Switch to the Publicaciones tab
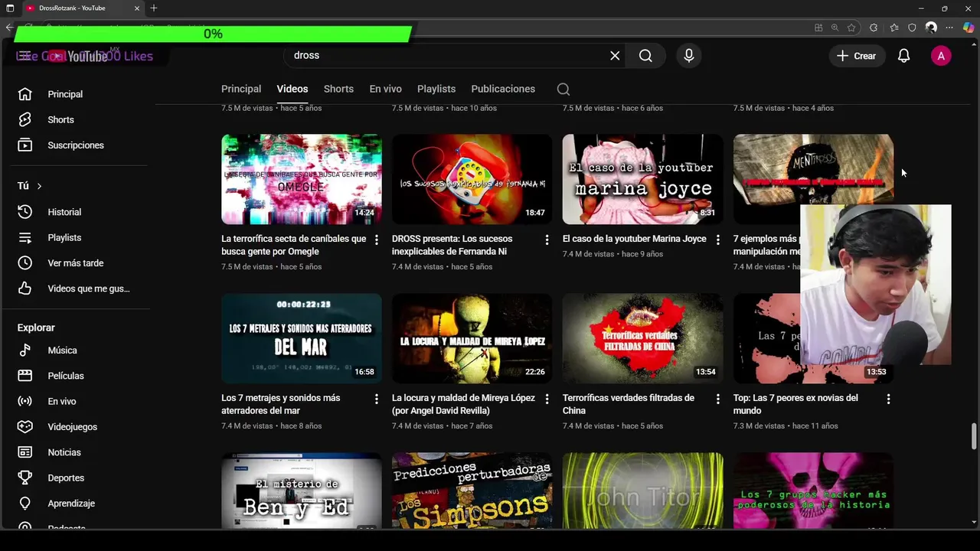 (x=503, y=89)
